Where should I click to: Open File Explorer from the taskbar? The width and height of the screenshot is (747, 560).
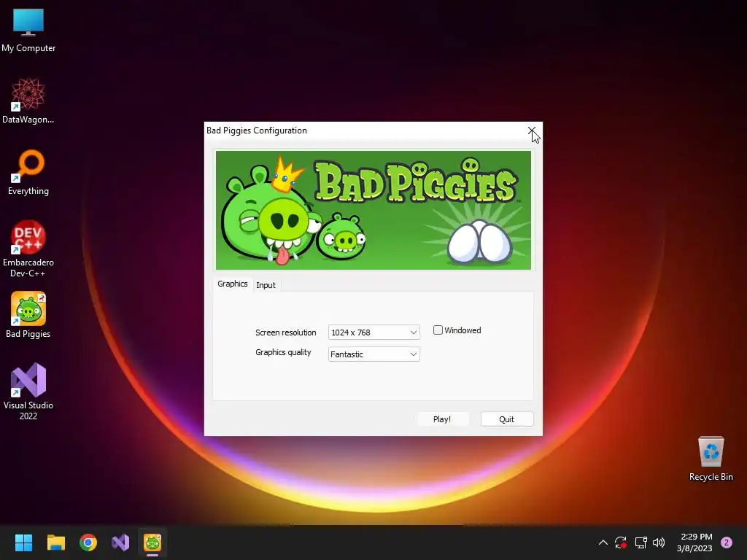[55, 542]
